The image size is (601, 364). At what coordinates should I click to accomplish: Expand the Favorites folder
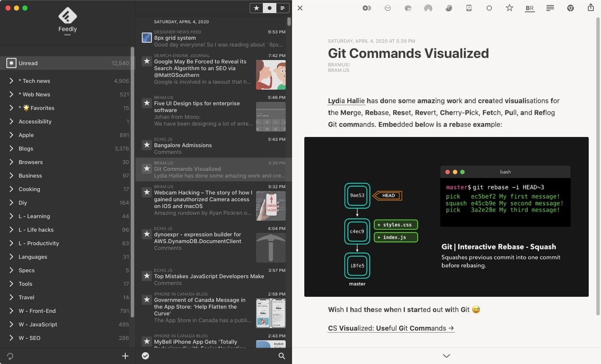tap(11, 108)
